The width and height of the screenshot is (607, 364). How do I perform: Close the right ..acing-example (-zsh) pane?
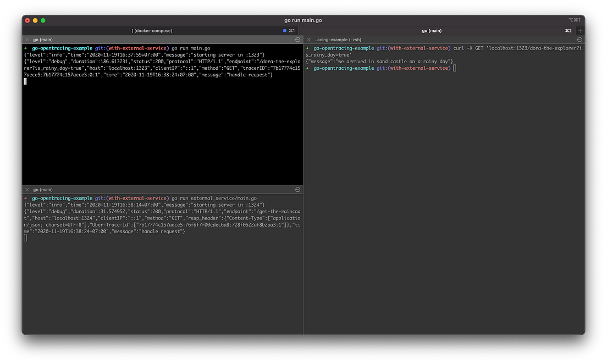[x=308, y=40]
